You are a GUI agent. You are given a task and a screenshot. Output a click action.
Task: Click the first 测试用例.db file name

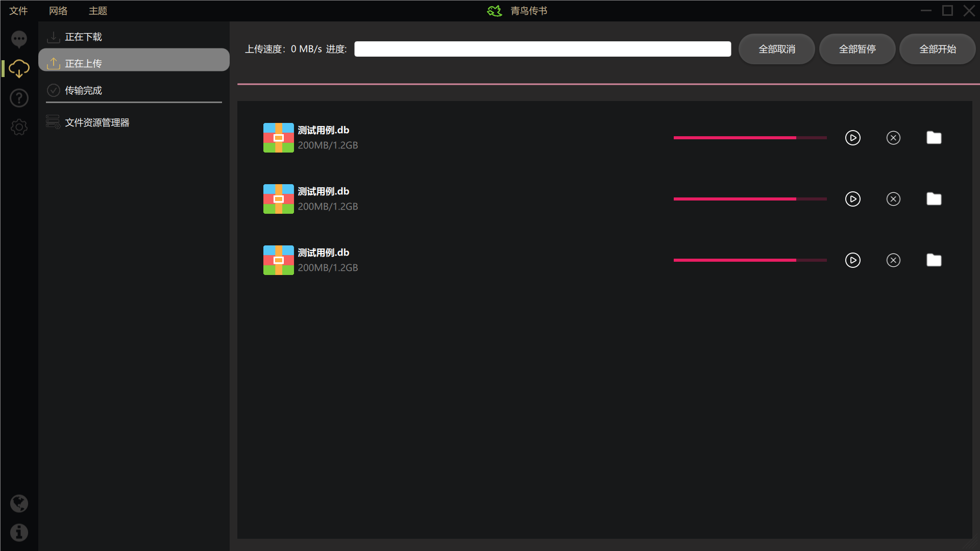tap(324, 130)
